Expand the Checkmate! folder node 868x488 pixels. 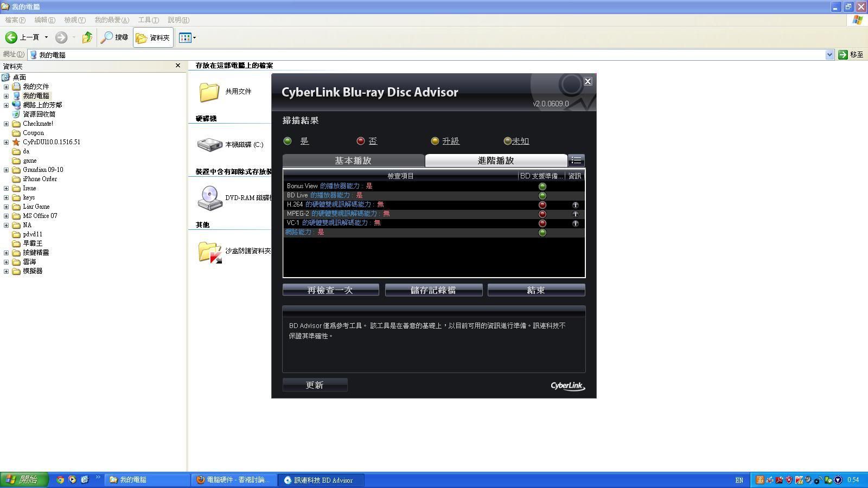tap(6, 124)
